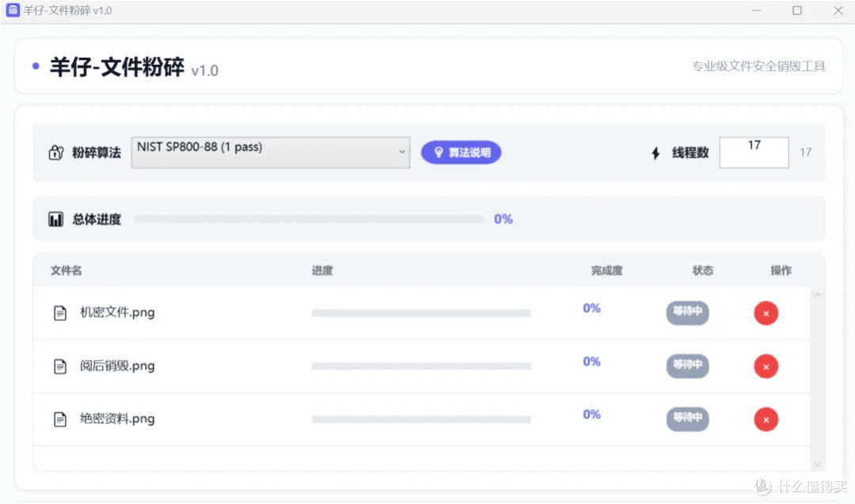Minimize the application window
Screen dimensions: 855x504
click(757, 10)
